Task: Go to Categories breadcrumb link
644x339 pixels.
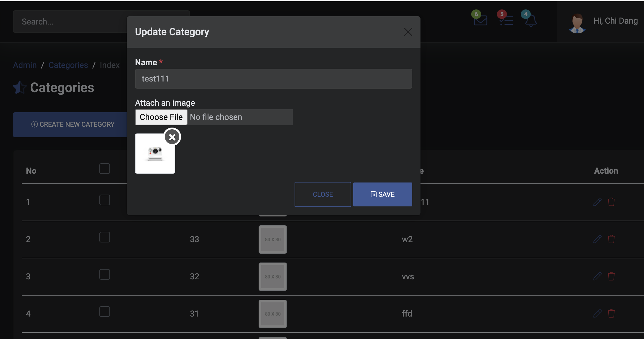Action: 68,65
